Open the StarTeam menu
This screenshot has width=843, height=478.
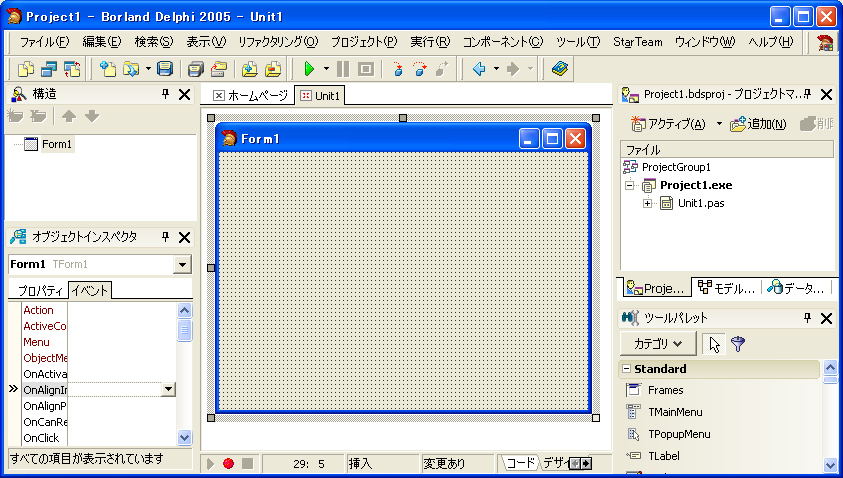point(638,41)
